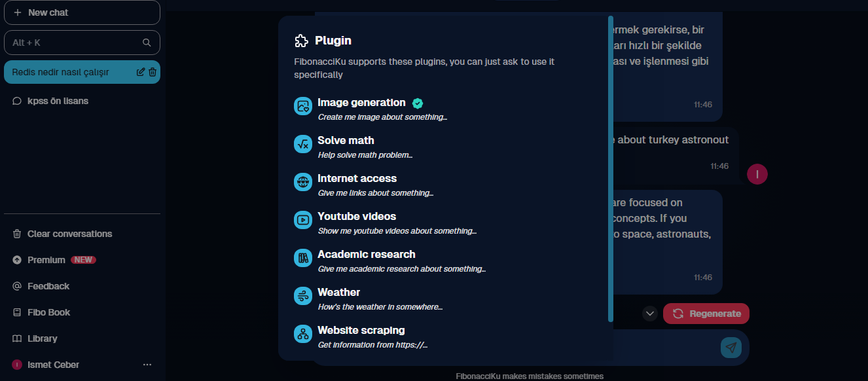This screenshot has height=381, width=868.
Task: Click the Regenerate button
Action: click(706, 314)
